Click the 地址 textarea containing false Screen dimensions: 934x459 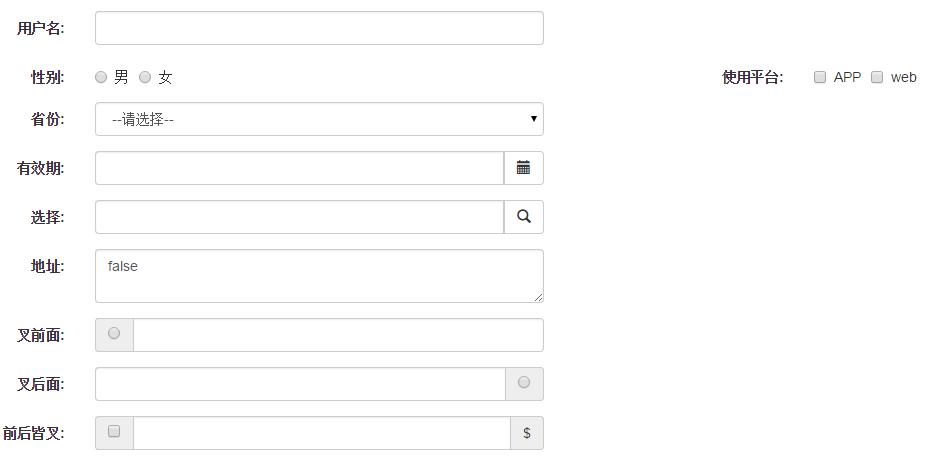click(319, 276)
